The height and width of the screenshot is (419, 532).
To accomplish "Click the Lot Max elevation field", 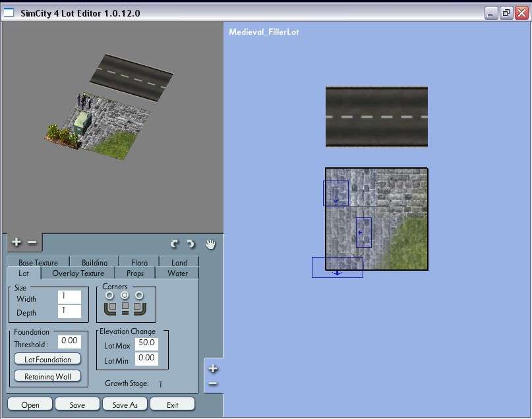I will pyautogui.click(x=146, y=343).
